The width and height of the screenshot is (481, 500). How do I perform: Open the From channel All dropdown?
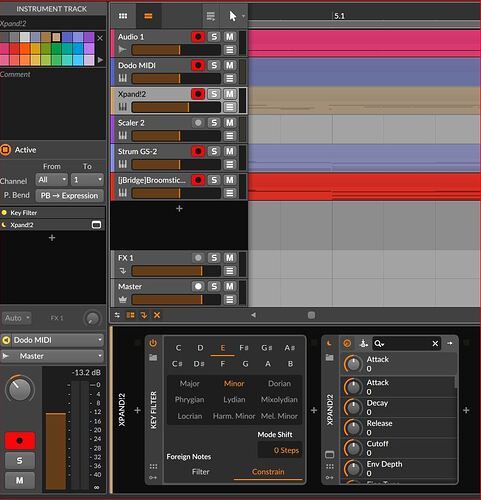click(x=52, y=180)
